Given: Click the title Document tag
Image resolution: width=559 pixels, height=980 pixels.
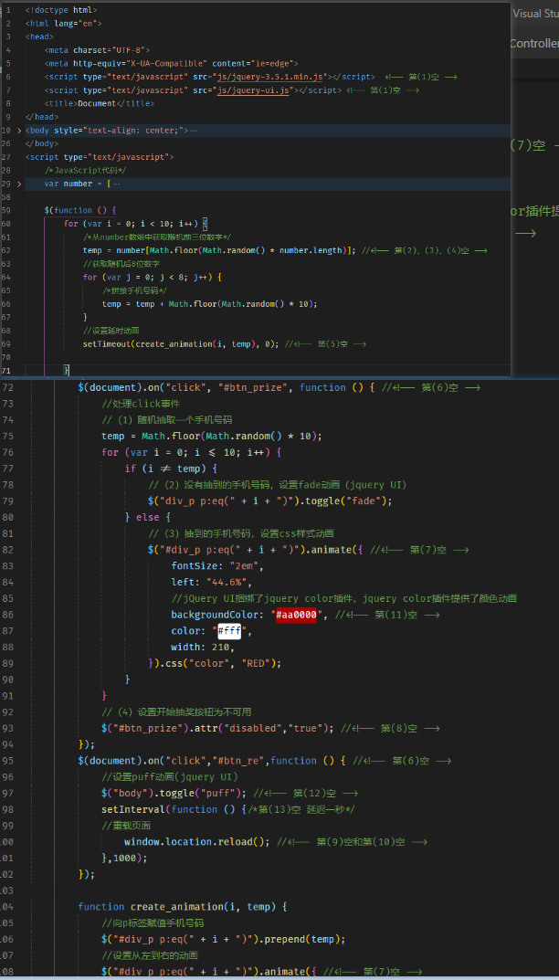Looking at the screenshot, I should tap(100, 104).
